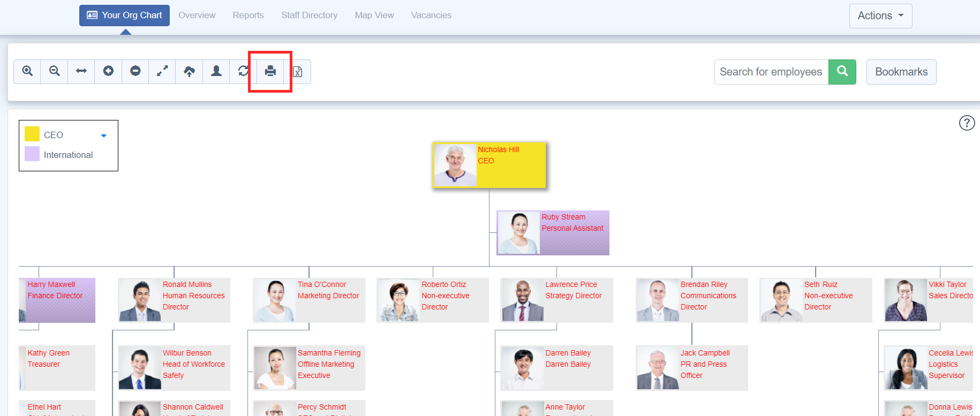Click the zoom out magnifier icon

coord(54,71)
